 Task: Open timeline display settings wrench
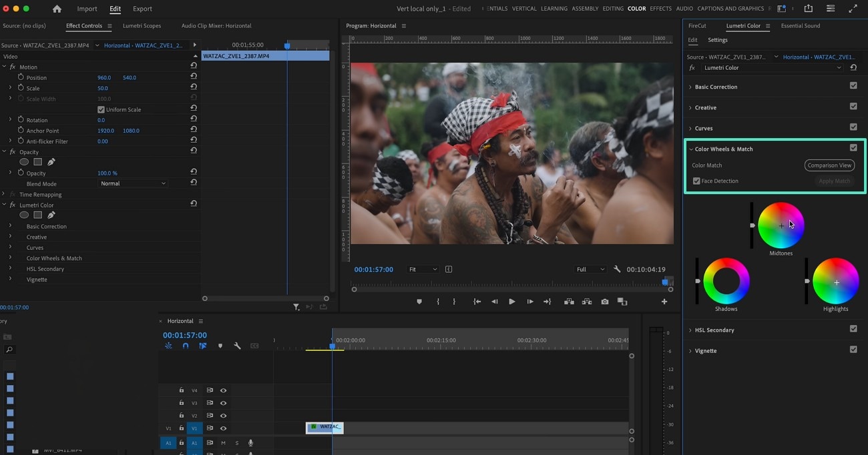pyautogui.click(x=237, y=346)
